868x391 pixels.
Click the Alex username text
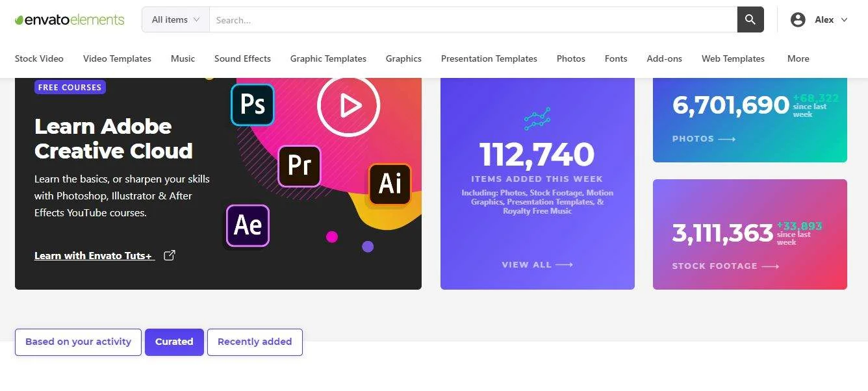(x=824, y=19)
